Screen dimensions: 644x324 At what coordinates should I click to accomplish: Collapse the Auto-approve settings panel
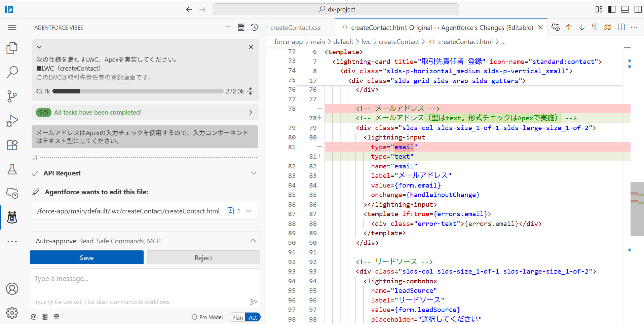[x=253, y=241]
